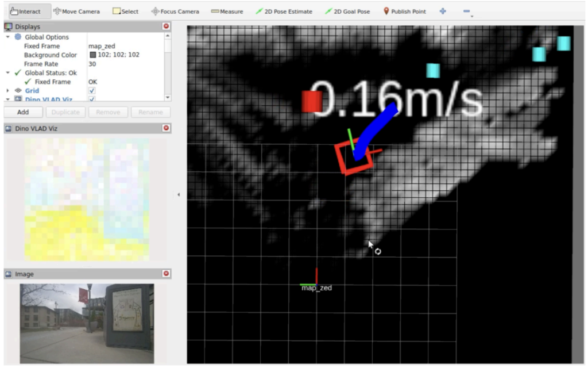The image size is (588, 368).
Task: Click the map_zed frame label in 3D view
Action: (x=316, y=288)
